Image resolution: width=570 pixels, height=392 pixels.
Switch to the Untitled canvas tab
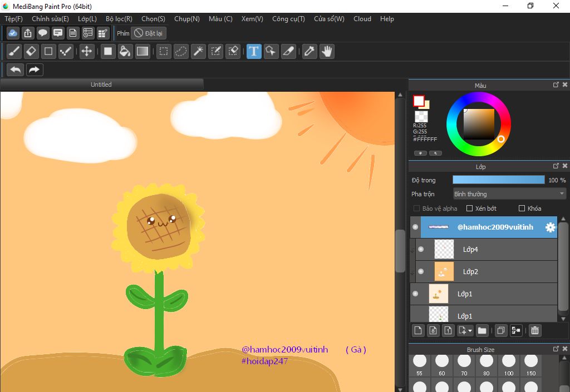click(x=101, y=85)
